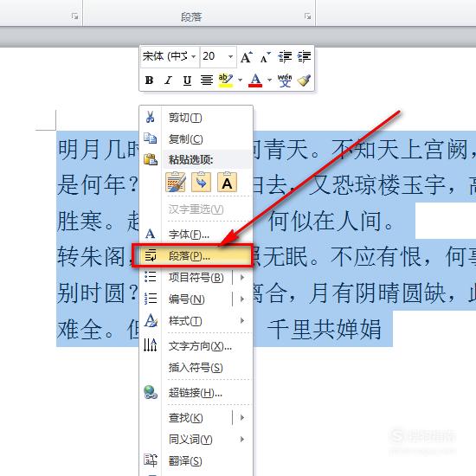This screenshot has height=476, width=476.
Task: Expand the 编号(N) submenu arrow
Action: [242, 299]
